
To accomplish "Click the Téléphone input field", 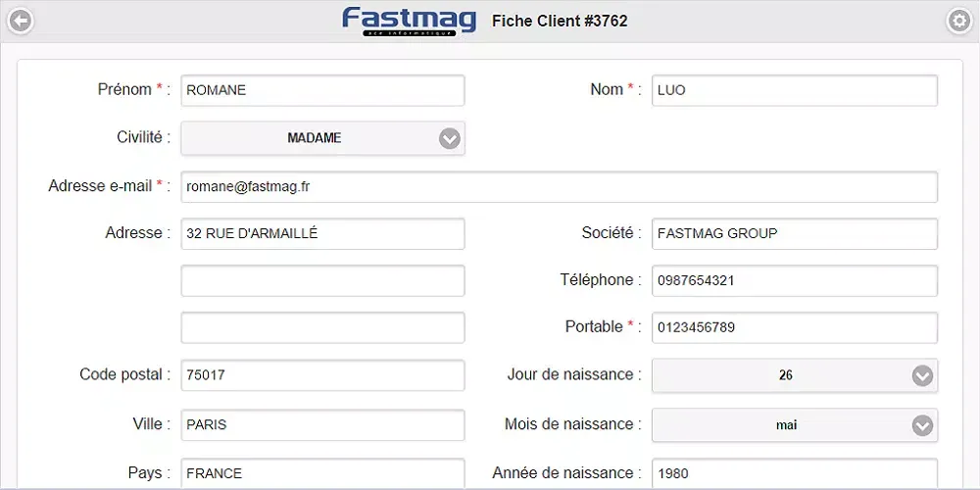I will (x=794, y=280).
